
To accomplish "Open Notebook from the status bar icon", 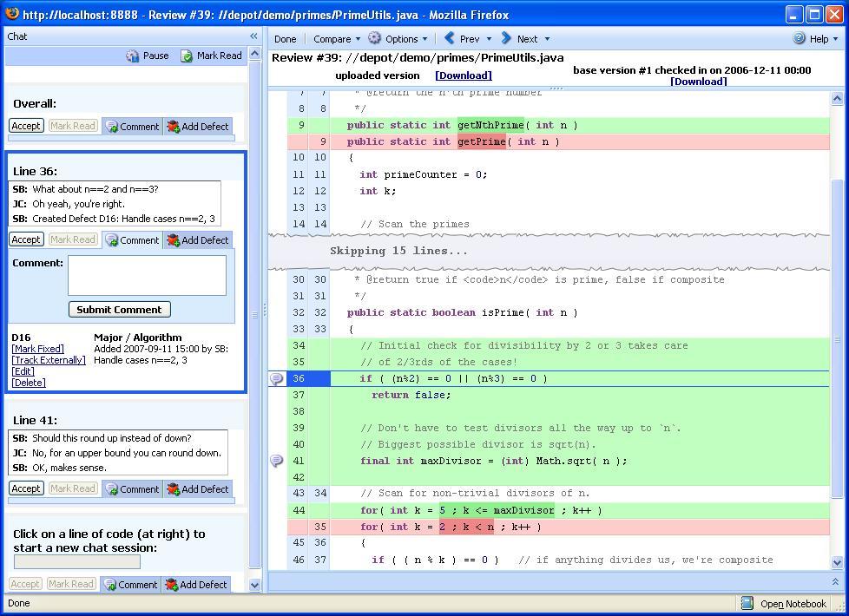I will [745, 603].
